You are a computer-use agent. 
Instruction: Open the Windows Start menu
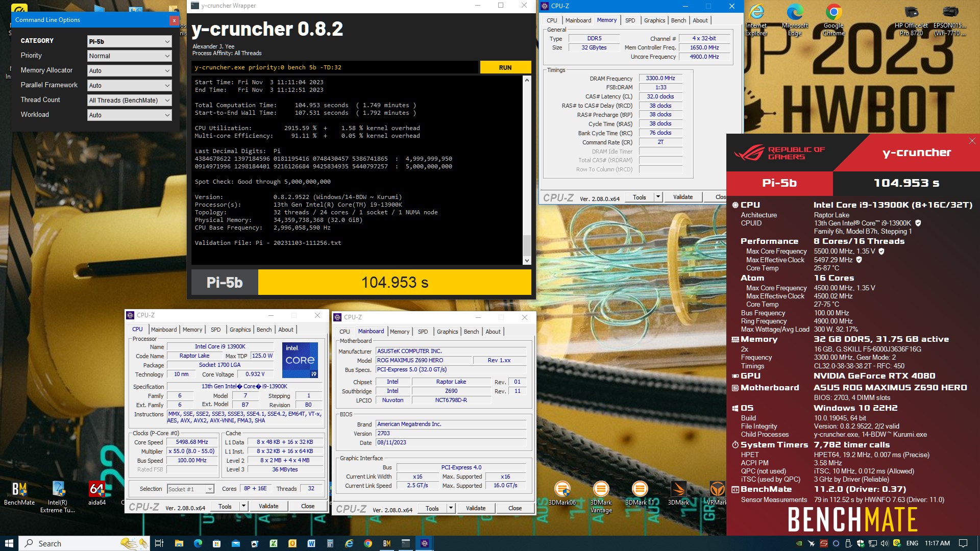pyautogui.click(x=9, y=543)
